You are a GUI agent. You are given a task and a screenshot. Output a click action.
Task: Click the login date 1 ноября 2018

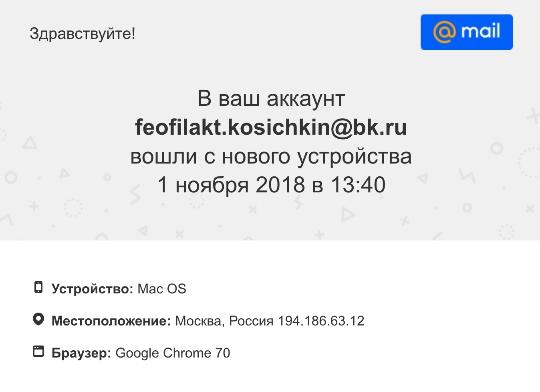(x=231, y=185)
